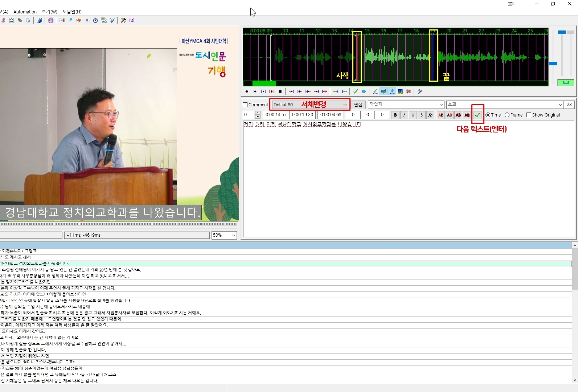Toggle spectrum analyzer mode
This screenshot has height=392, width=578.
point(400,91)
